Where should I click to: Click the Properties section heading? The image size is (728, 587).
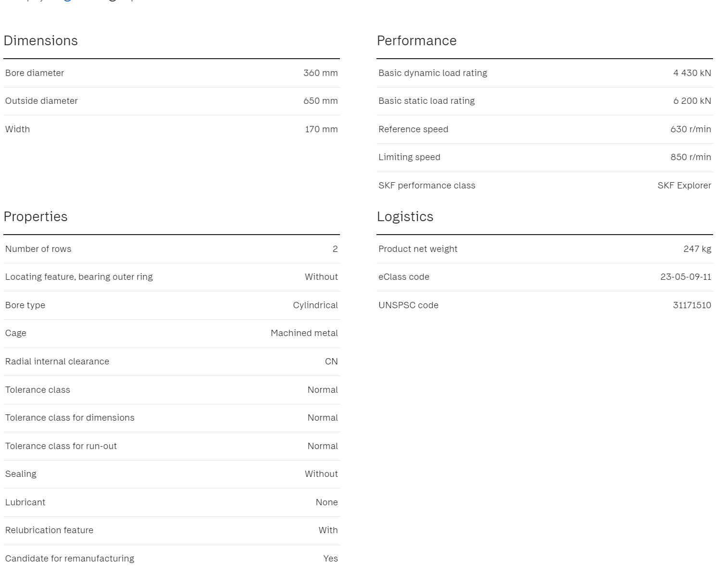(x=36, y=217)
